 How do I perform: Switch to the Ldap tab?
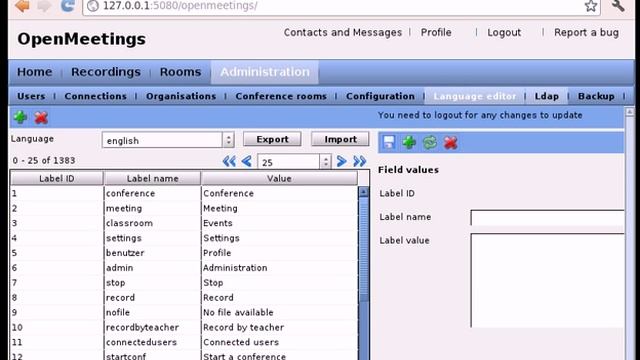click(x=547, y=96)
